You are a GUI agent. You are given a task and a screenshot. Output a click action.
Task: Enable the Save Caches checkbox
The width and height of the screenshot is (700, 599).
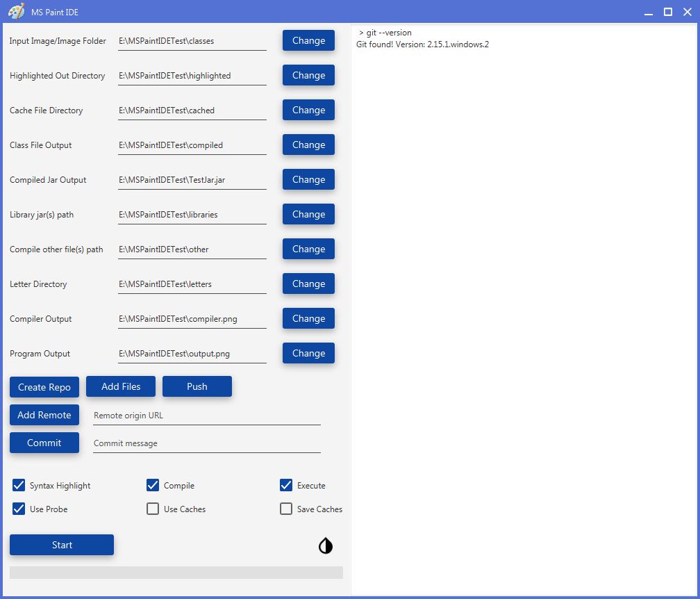(x=285, y=509)
